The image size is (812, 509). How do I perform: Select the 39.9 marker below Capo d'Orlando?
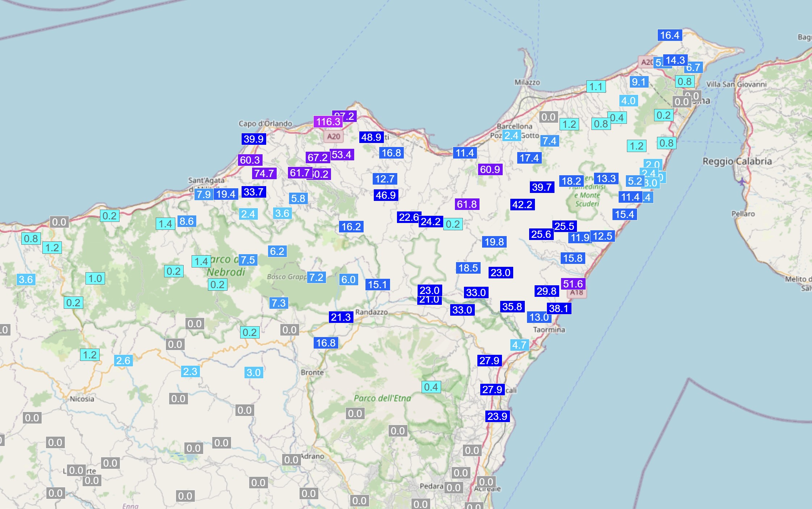pyautogui.click(x=254, y=139)
